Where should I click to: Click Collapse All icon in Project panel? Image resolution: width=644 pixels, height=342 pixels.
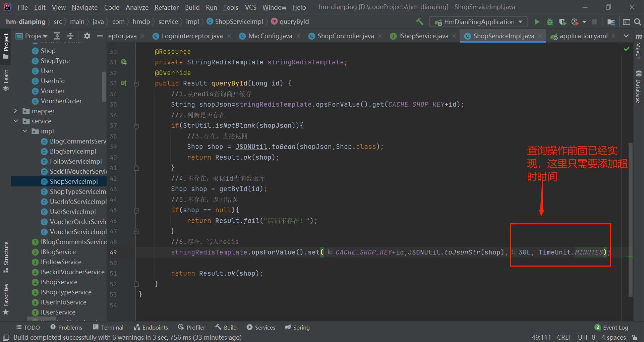pyautogui.click(x=70, y=36)
